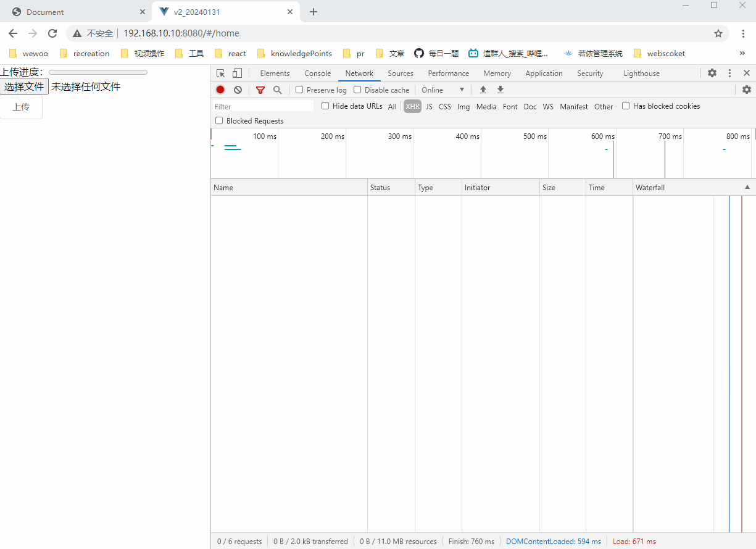Viewport: 756px width, 549px height.
Task: Show hidden bookmarks chevron
Action: click(x=742, y=53)
